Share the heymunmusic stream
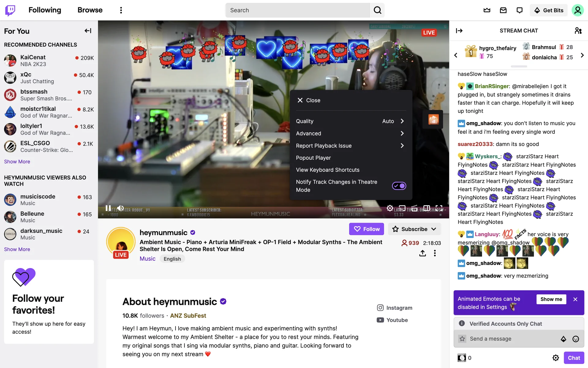 click(x=423, y=253)
